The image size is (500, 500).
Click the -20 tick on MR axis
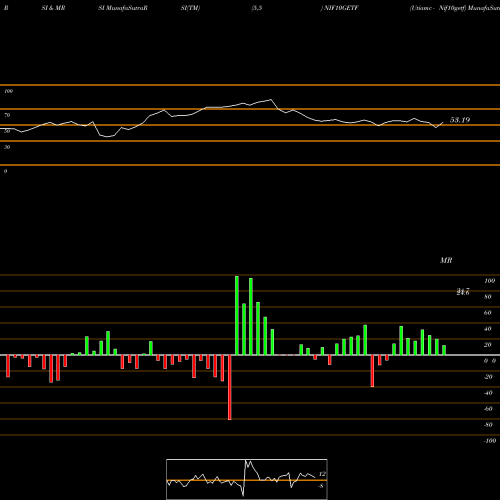pos(488,377)
